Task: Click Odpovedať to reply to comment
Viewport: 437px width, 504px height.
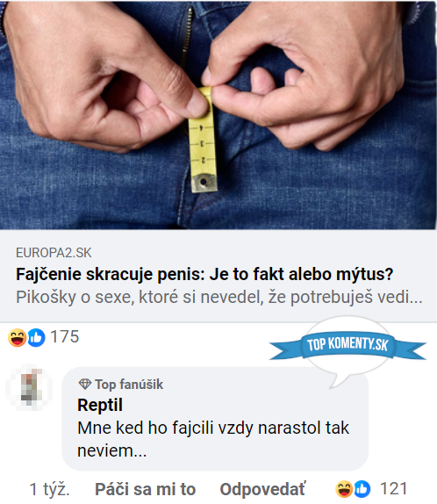Action: [263, 490]
